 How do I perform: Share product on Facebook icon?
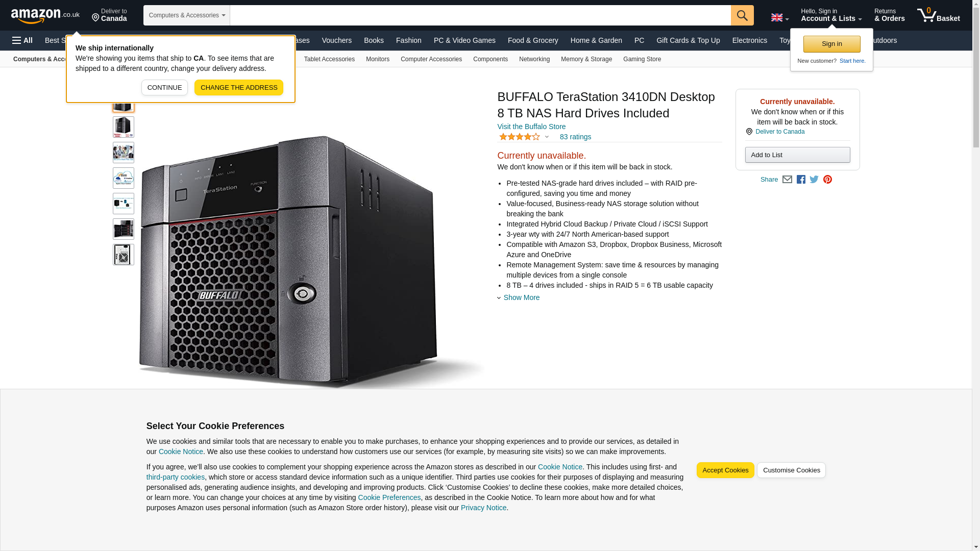801,180
